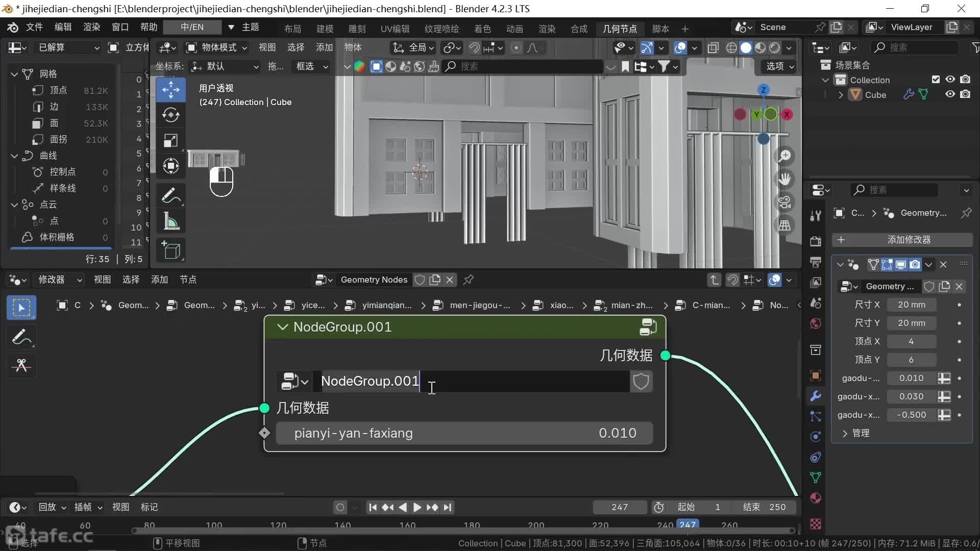Click fake user shield on NodeGroup.001

coord(641,381)
